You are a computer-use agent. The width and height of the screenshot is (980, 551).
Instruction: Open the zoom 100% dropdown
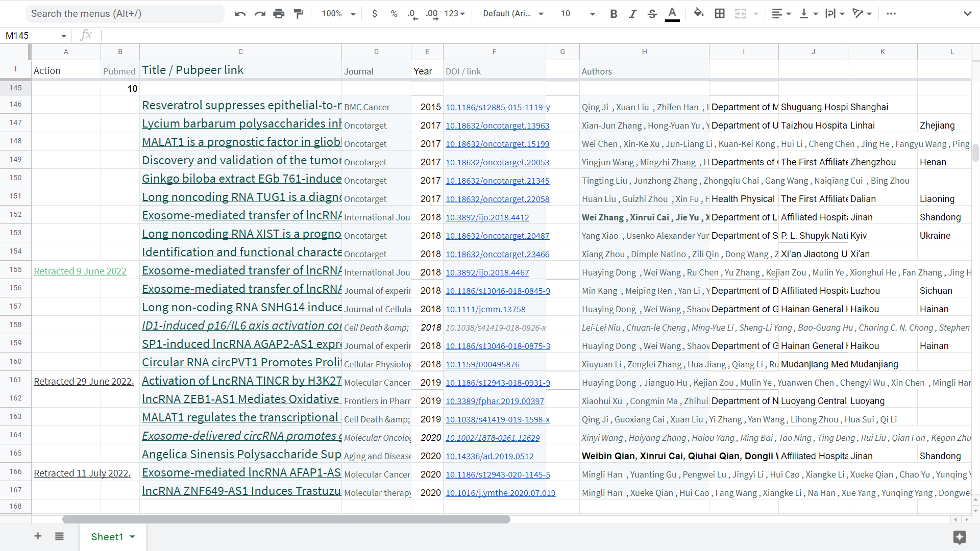click(x=338, y=14)
